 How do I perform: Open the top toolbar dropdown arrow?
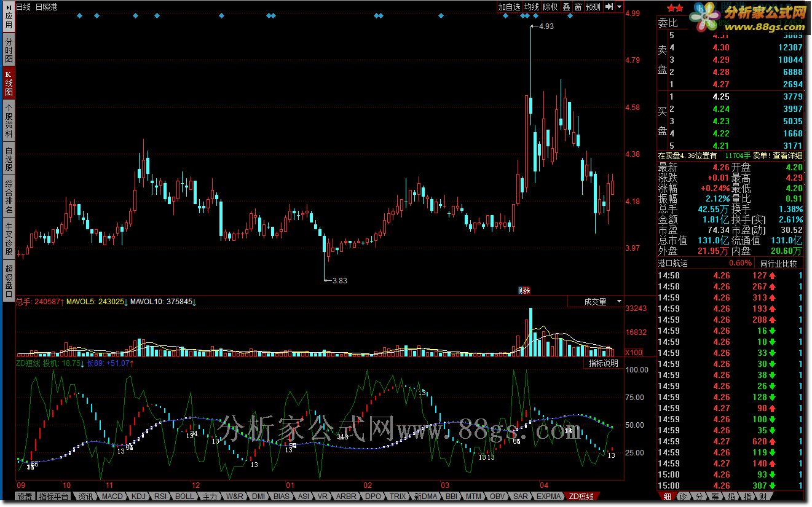(619, 7)
